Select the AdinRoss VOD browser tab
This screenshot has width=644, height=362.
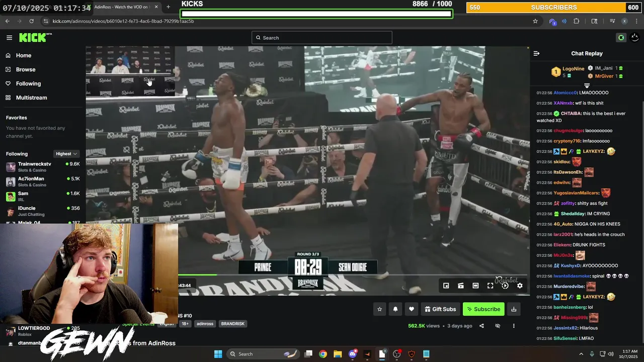pyautogui.click(x=122, y=7)
